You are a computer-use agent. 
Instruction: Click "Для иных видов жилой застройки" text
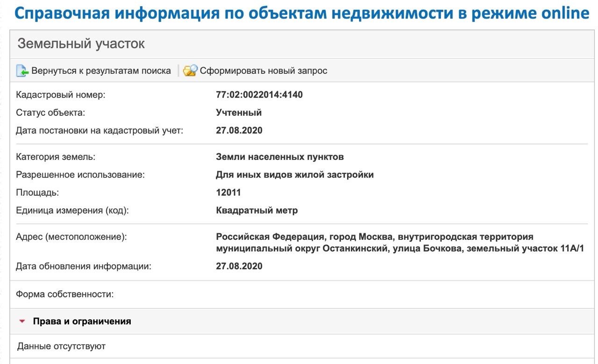pyautogui.click(x=295, y=175)
